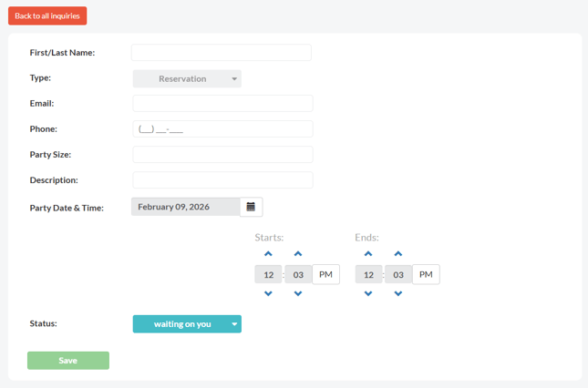Decrease the Ends hour with down arrow
Screen dimensions: 588x388
coord(368,293)
